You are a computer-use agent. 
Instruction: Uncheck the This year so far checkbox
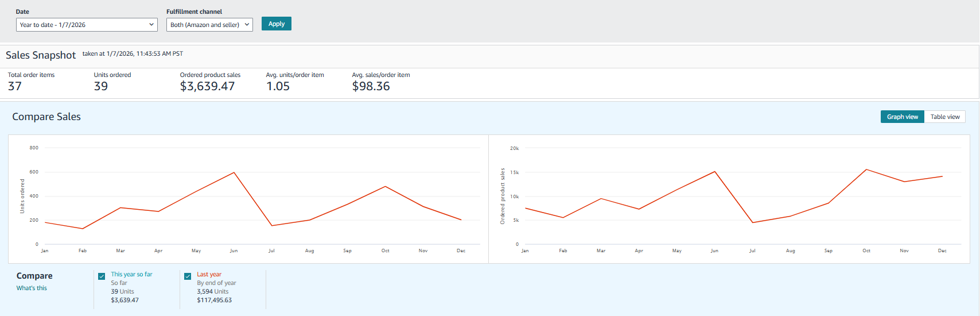pyautogui.click(x=102, y=276)
